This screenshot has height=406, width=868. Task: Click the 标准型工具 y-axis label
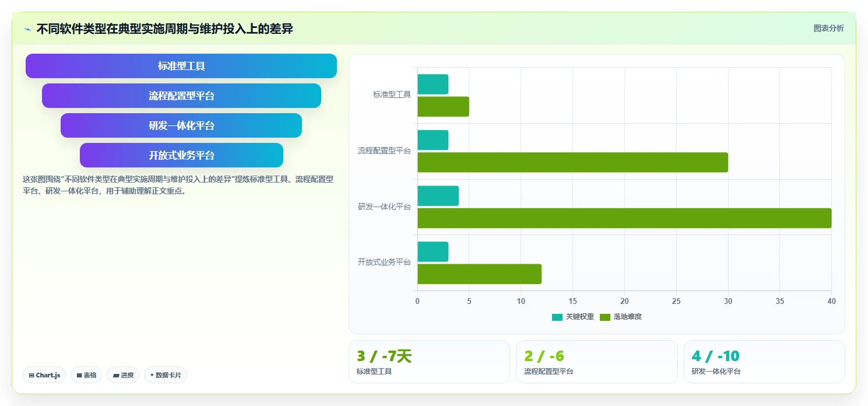click(x=392, y=94)
